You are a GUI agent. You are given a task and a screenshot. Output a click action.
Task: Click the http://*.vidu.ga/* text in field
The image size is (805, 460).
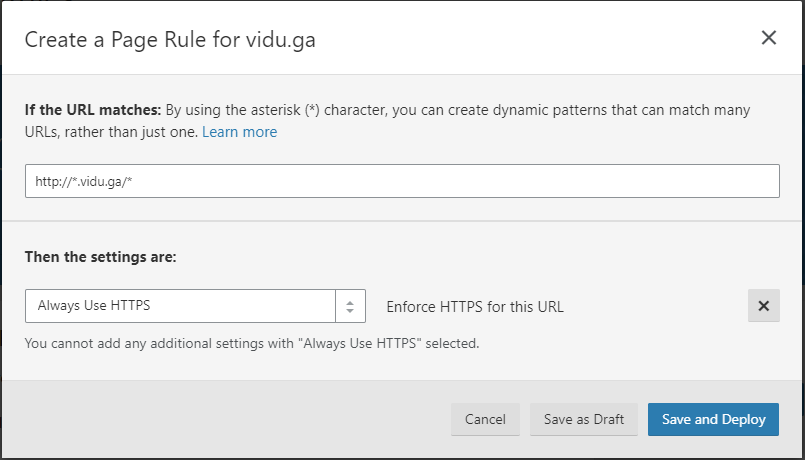[x=90, y=182]
